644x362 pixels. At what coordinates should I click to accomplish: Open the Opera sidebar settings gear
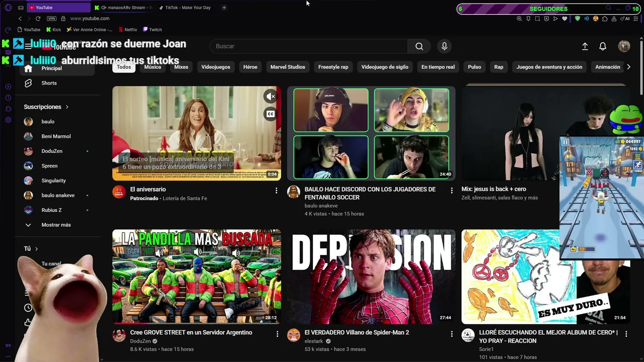(x=8, y=120)
